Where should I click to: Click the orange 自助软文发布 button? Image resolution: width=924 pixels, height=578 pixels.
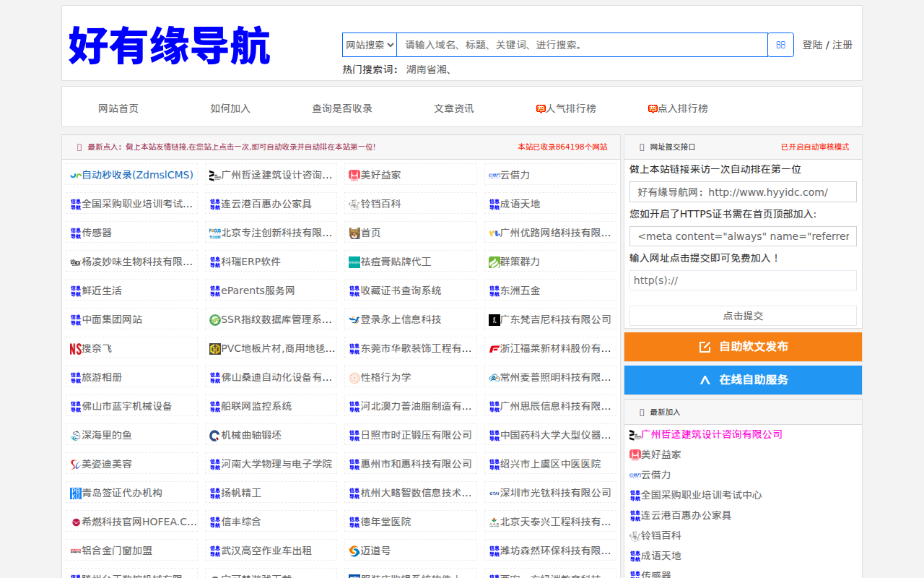point(743,347)
